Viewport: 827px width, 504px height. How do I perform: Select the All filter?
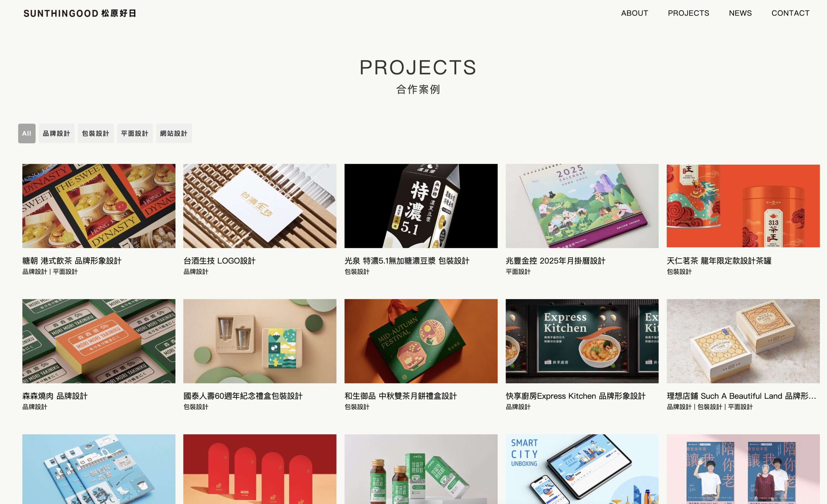pyautogui.click(x=27, y=133)
